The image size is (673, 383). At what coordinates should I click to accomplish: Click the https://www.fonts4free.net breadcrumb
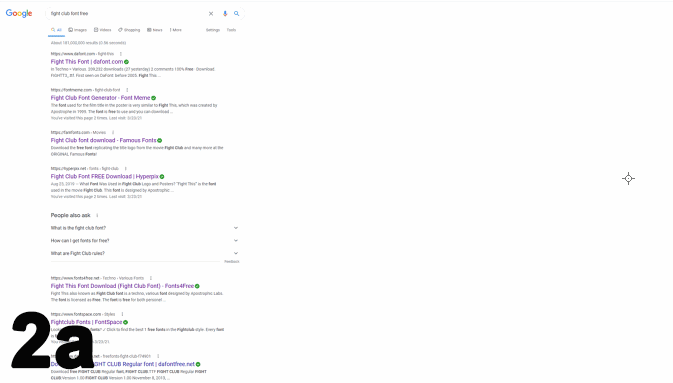[97, 278]
